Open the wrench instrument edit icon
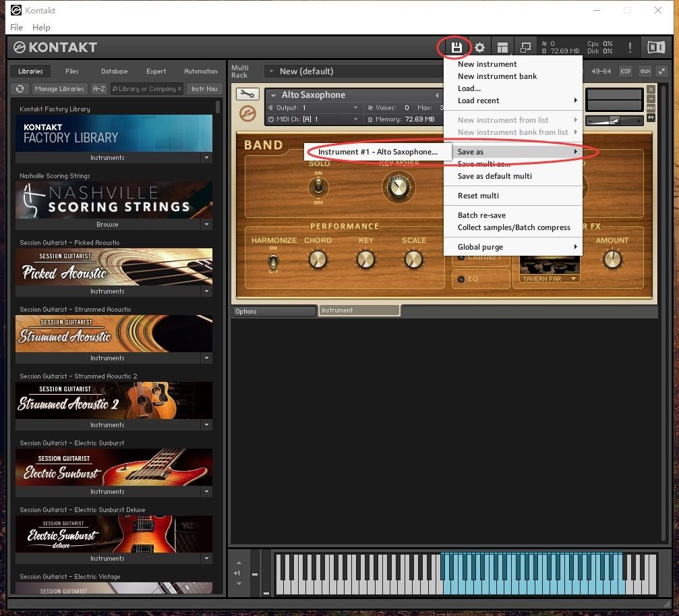Viewport: 679px width, 616px height. [x=247, y=94]
